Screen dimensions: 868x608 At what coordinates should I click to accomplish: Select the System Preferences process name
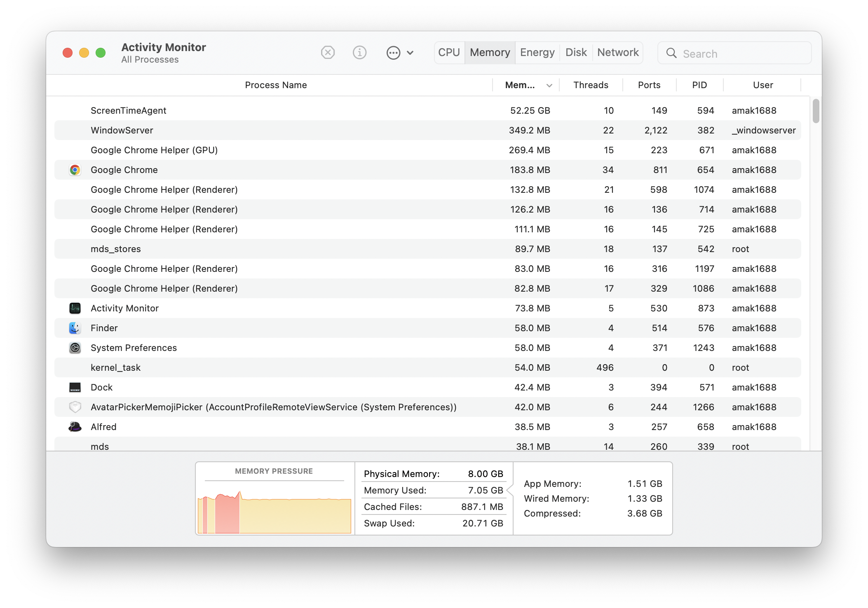click(134, 348)
